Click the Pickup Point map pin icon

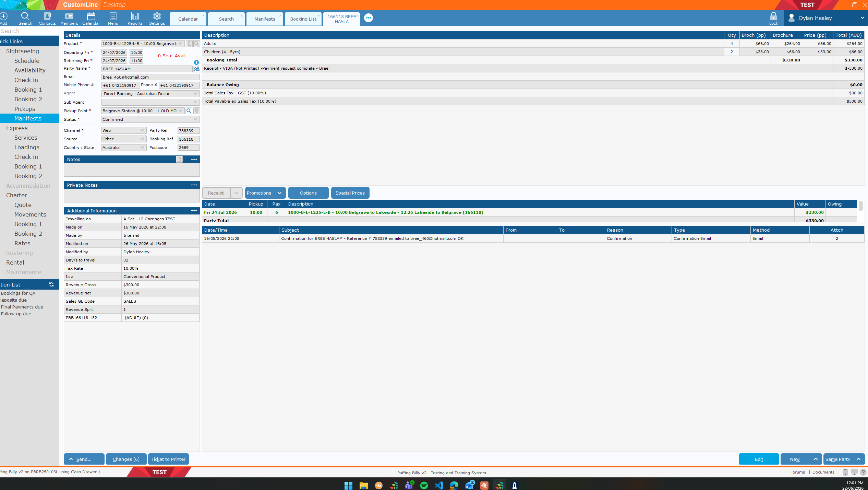click(x=197, y=111)
